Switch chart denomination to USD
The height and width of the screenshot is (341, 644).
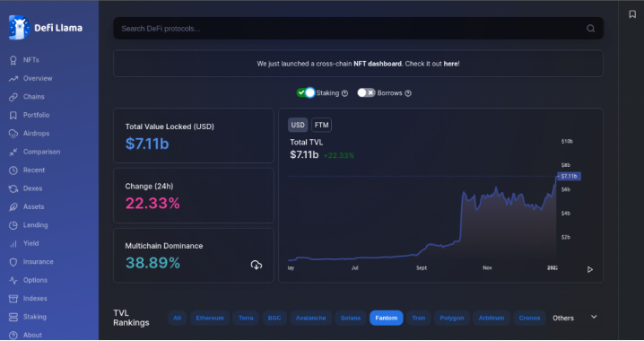coord(298,125)
